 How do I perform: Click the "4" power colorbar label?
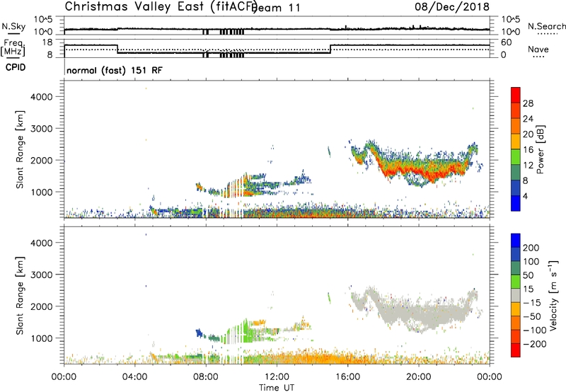(x=525, y=196)
